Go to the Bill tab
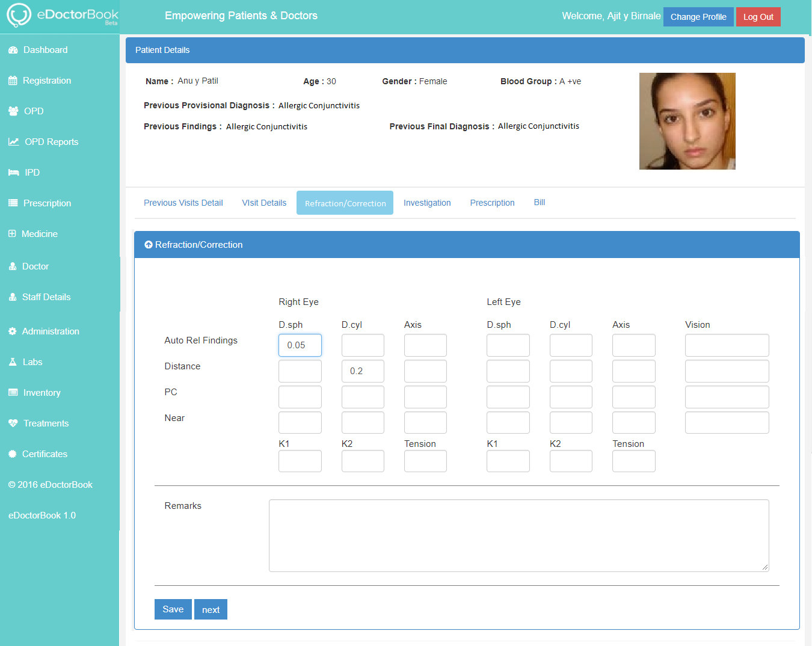This screenshot has width=812, height=646. coord(540,203)
